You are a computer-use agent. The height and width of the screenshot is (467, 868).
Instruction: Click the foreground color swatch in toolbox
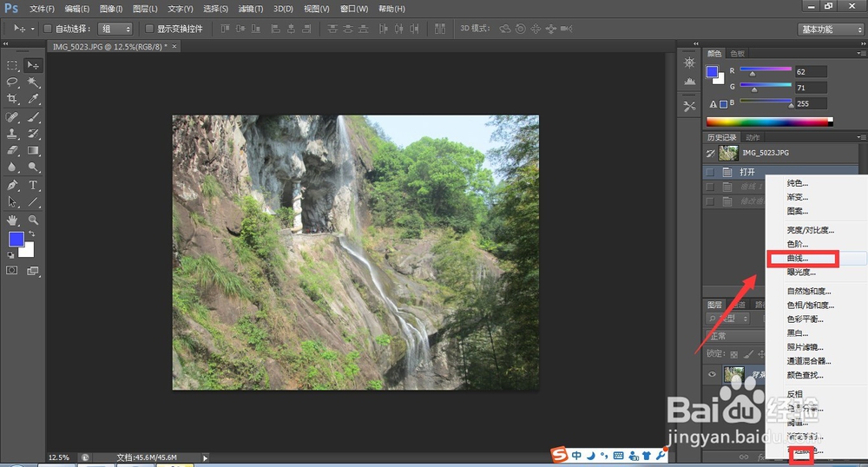pyautogui.click(x=16, y=239)
